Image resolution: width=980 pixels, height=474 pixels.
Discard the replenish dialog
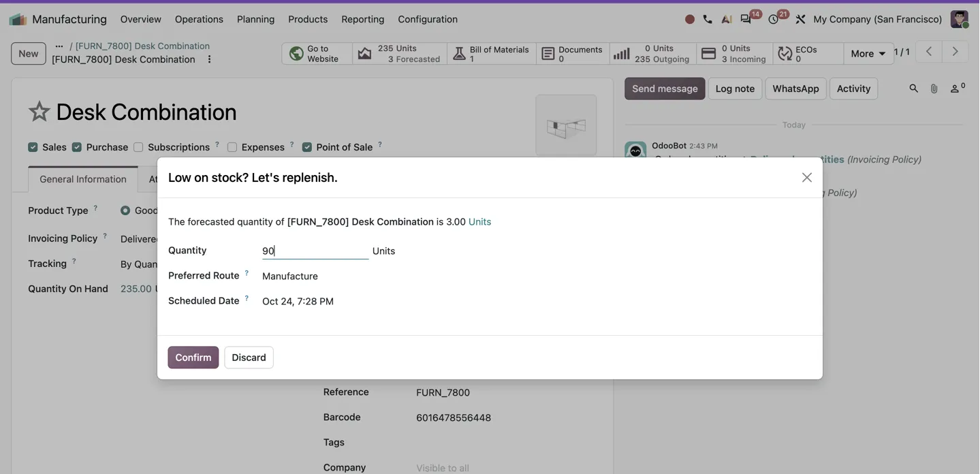249,358
